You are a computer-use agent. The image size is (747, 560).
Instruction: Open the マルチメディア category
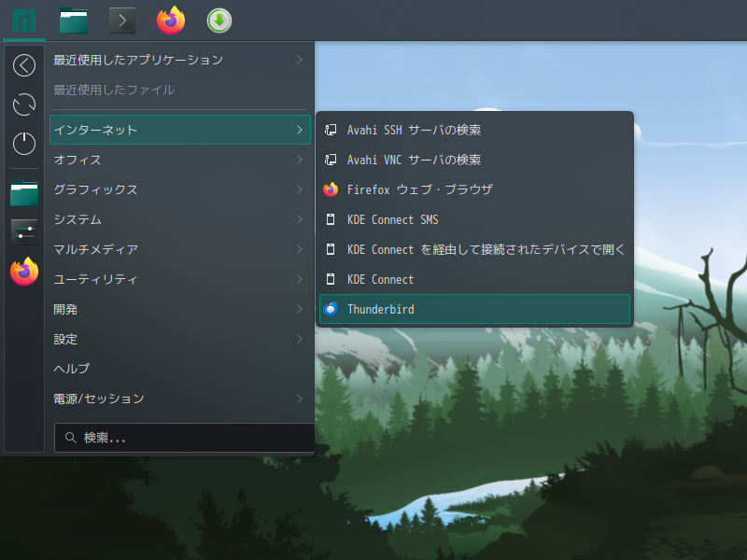180,249
